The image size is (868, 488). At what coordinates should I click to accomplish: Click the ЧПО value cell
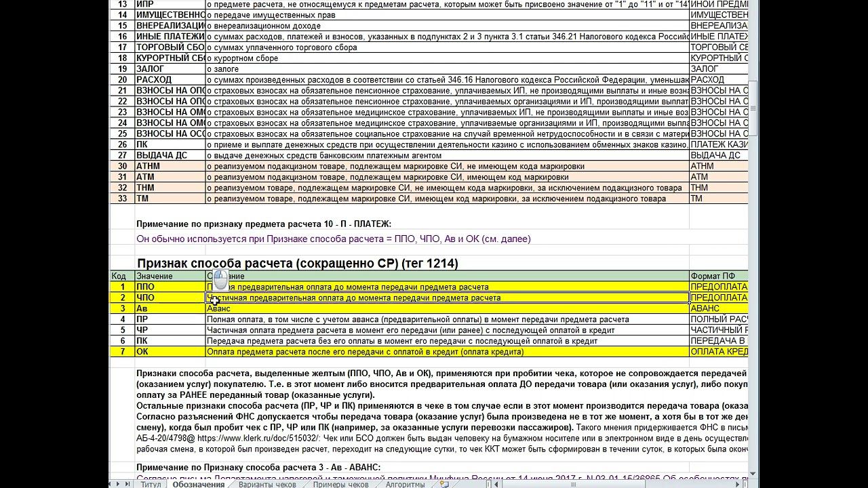170,298
